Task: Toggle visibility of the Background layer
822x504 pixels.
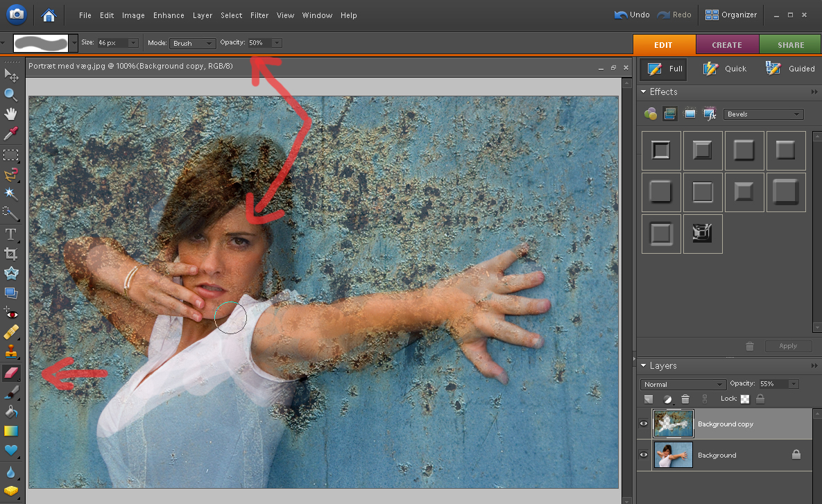Action: tap(644, 455)
